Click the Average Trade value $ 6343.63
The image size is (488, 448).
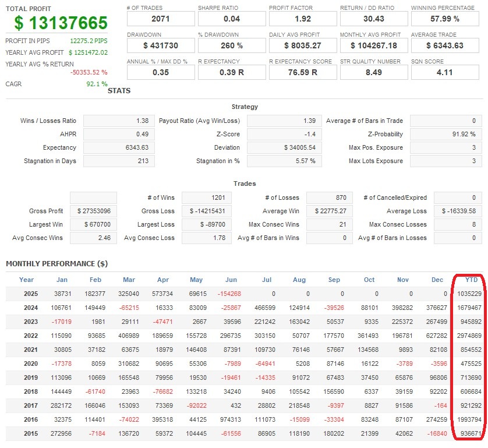tap(445, 45)
